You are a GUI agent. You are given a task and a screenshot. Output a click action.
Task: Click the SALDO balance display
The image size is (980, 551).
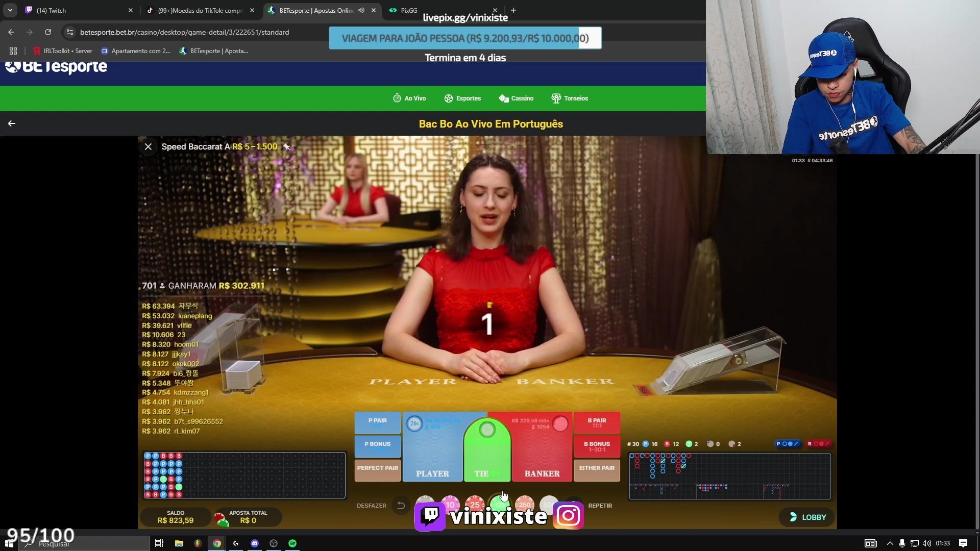click(x=175, y=517)
